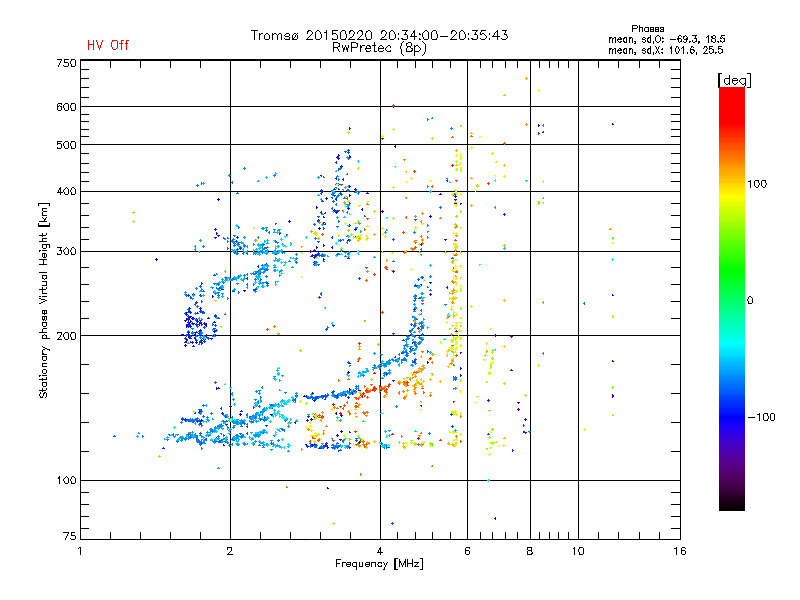Click 'Stationary phase Virtual Height [km]' axis label
This screenshot has width=800, height=600.
pyautogui.click(x=44, y=300)
